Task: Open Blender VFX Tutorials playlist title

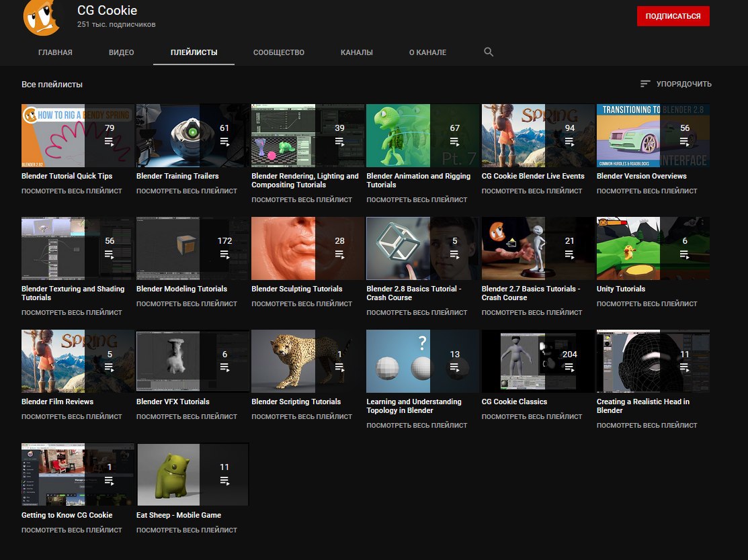Action: (x=173, y=402)
